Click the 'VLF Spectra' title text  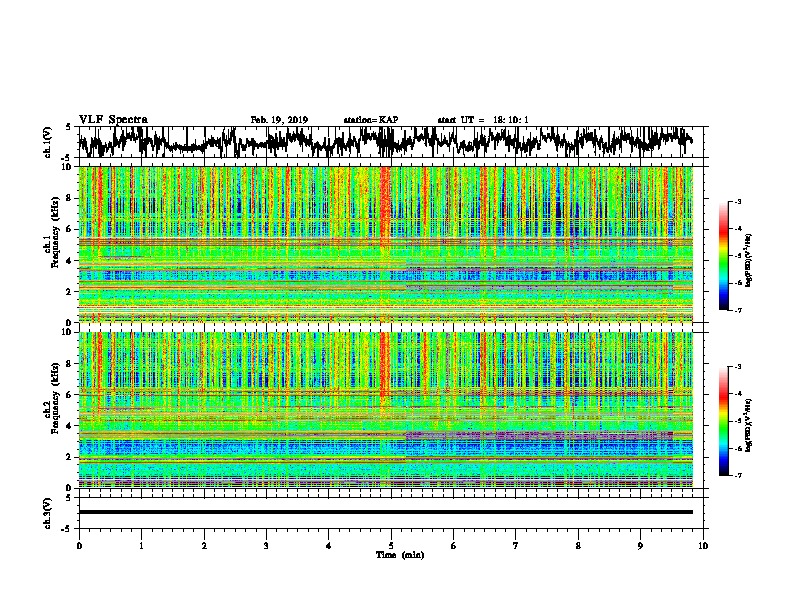coord(113,119)
